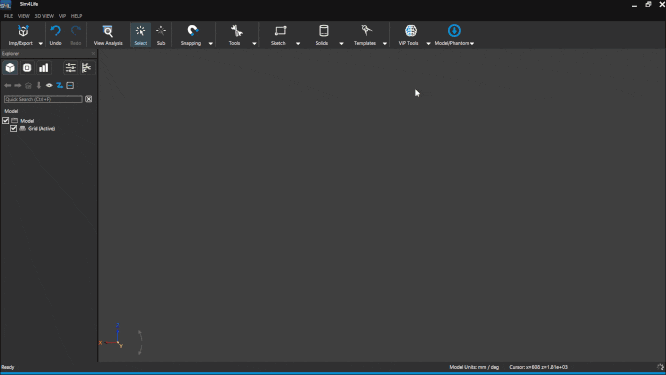
Task: Close the Explorer panel
Action: tap(93, 54)
